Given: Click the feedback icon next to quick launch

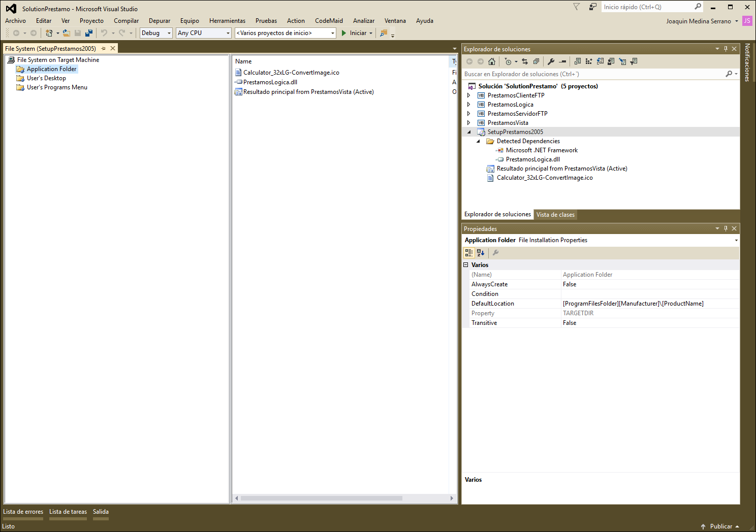Looking at the screenshot, I should tap(592, 7).
